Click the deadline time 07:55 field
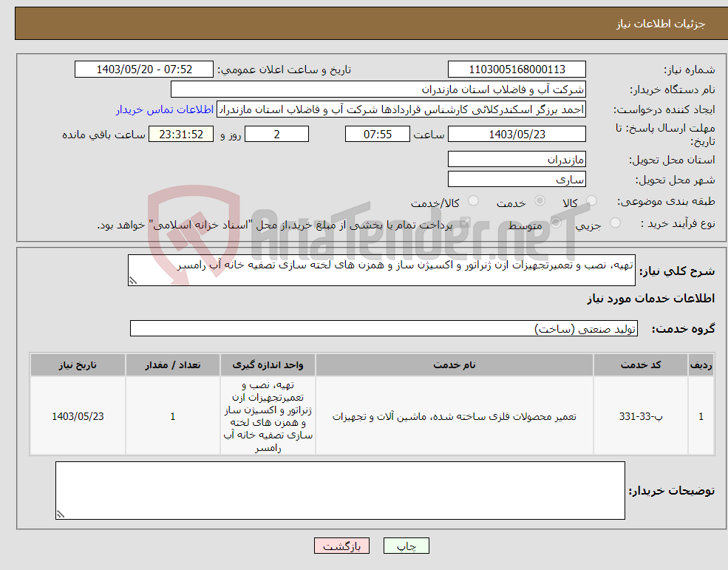Screen dimensions: 728x570 pyautogui.click(x=378, y=135)
